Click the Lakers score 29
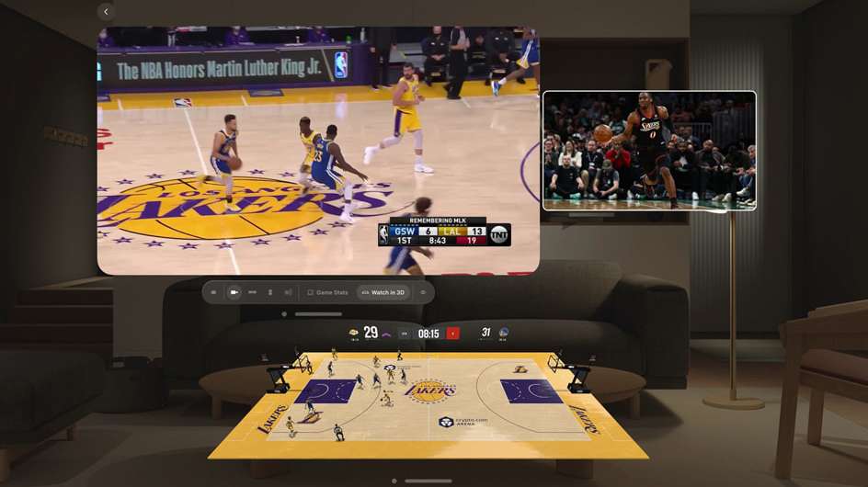868x487 pixels. pyautogui.click(x=371, y=333)
